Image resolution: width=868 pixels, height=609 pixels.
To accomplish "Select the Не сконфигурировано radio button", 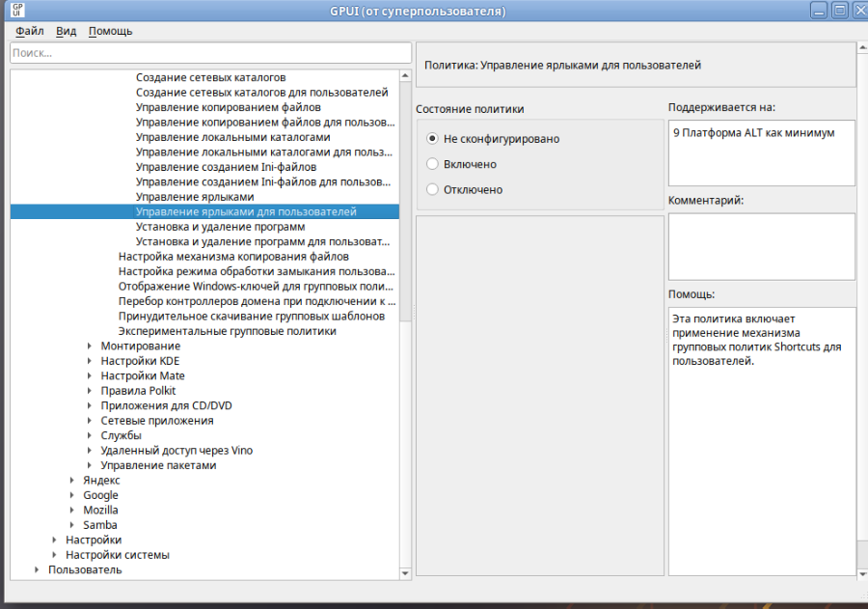I will point(432,139).
